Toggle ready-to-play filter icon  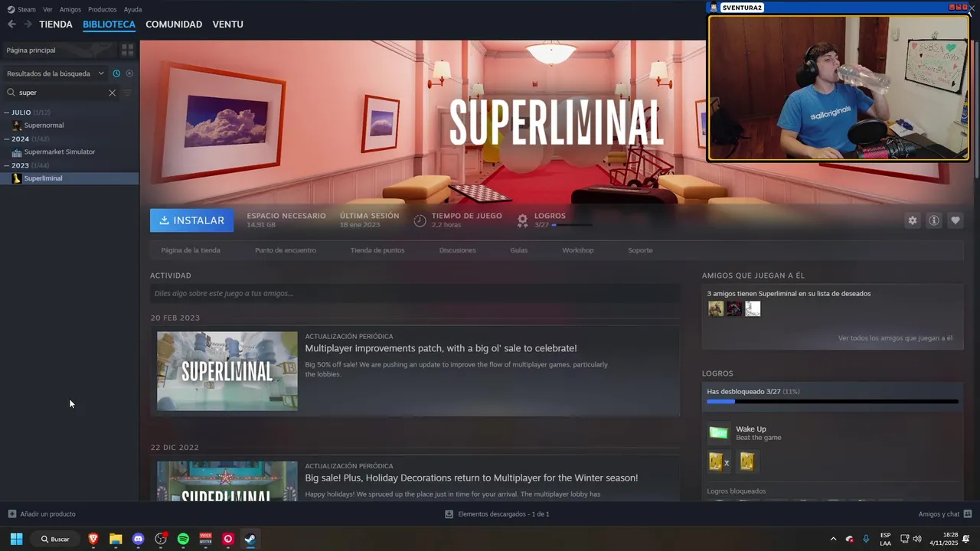pos(129,73)
